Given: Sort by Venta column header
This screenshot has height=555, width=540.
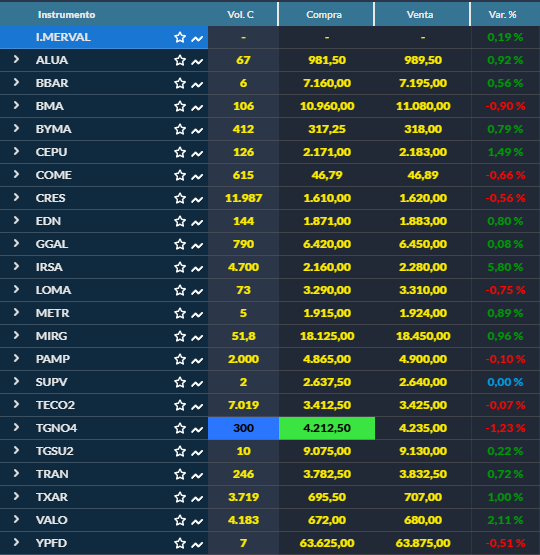Looking at the screenshot, I should 420,15.
